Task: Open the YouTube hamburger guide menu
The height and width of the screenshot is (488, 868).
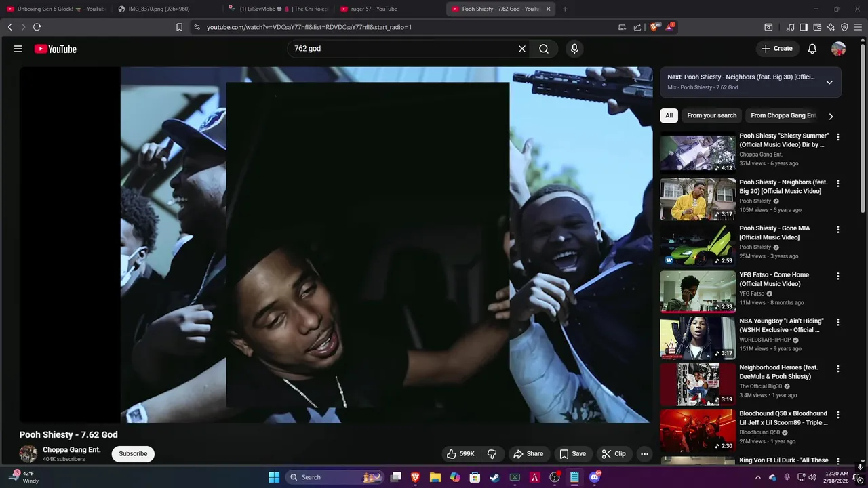Action: coord(18,49)
